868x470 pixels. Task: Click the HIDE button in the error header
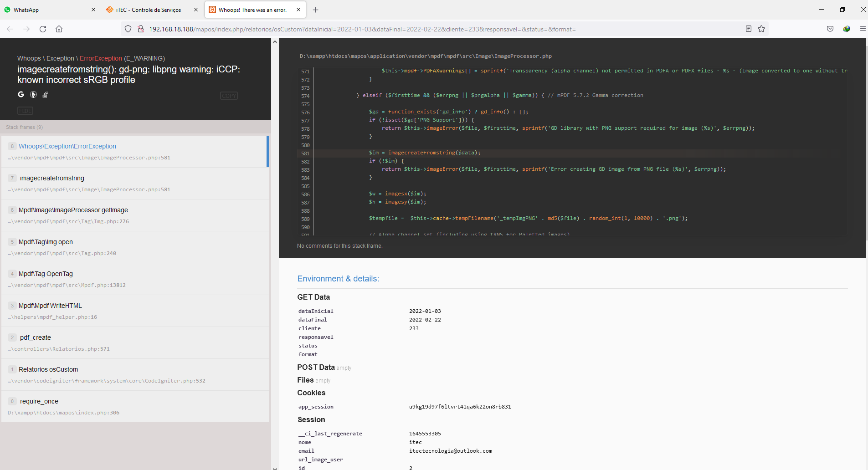pyautogui.click(x=25, y=111)
